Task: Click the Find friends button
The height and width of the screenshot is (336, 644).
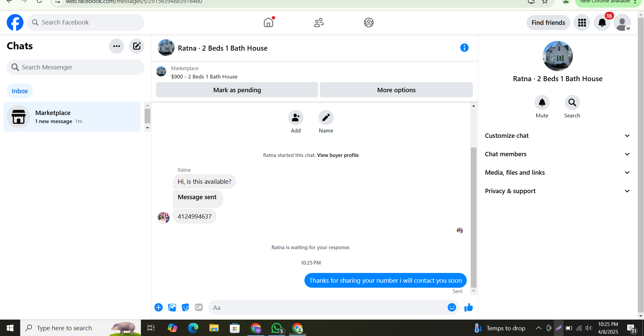Action: (548, 22)
